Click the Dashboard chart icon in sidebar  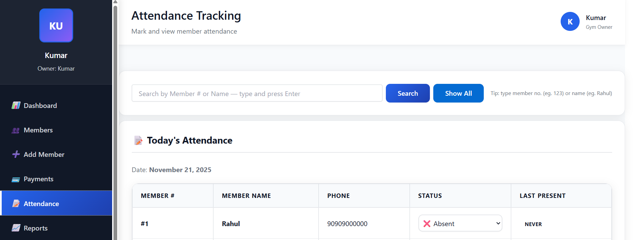point(16,106)
